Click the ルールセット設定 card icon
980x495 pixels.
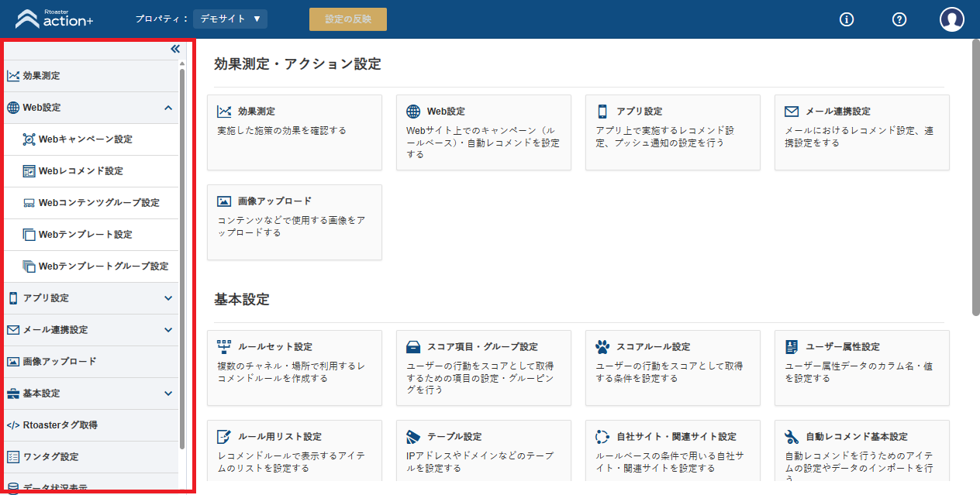pyautogui.click(x=225, y=347)
